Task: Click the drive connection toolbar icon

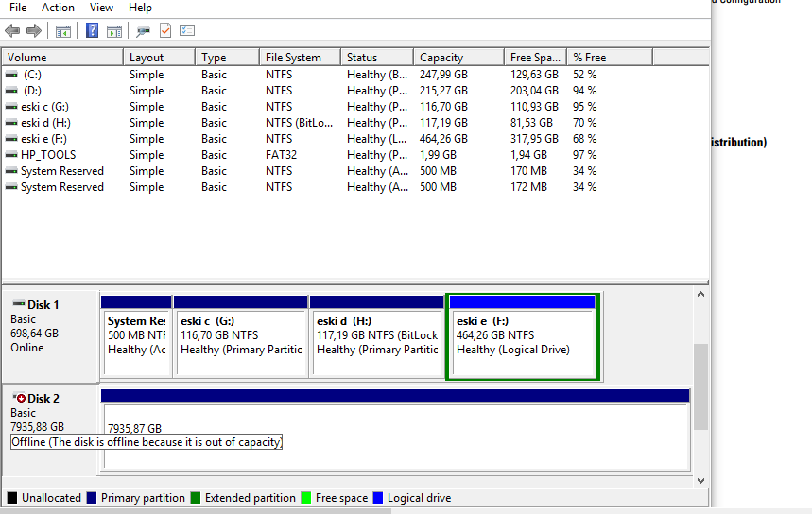Action: pos(143,30)
